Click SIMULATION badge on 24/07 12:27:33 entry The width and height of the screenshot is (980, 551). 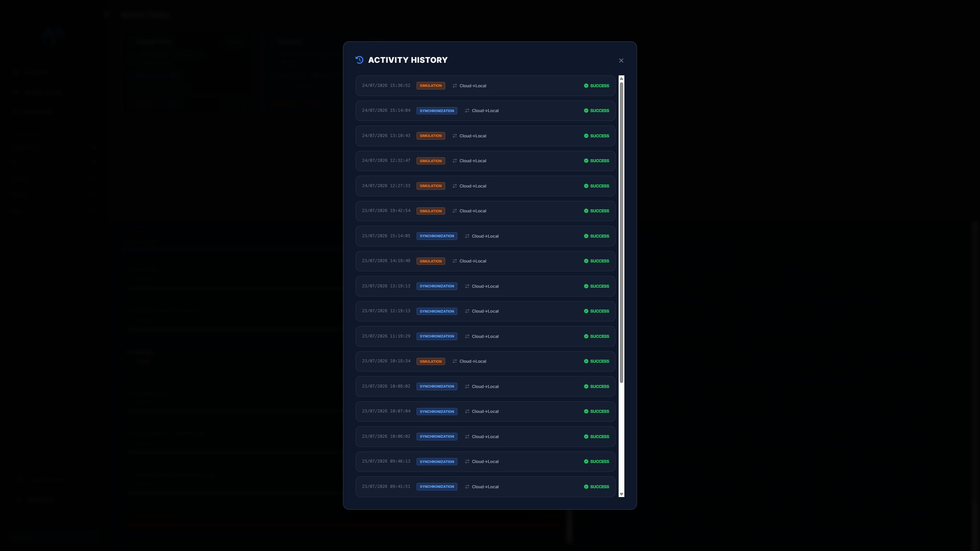point(431,186)
